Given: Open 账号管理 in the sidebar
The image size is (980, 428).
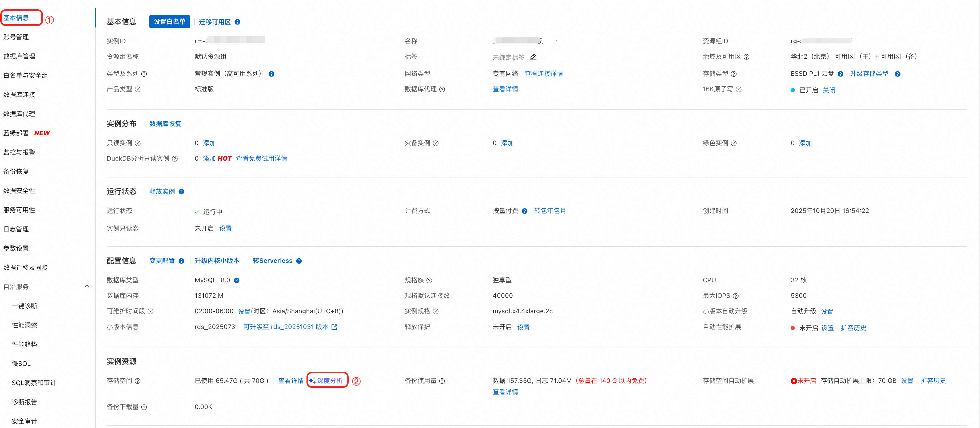Looking at the screenshot, I should tap(16, 37).
